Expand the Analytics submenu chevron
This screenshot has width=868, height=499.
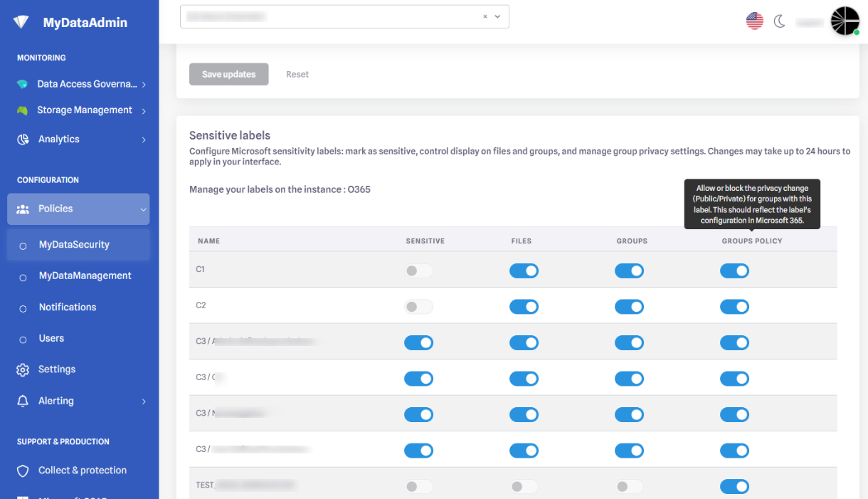[144, 140]
